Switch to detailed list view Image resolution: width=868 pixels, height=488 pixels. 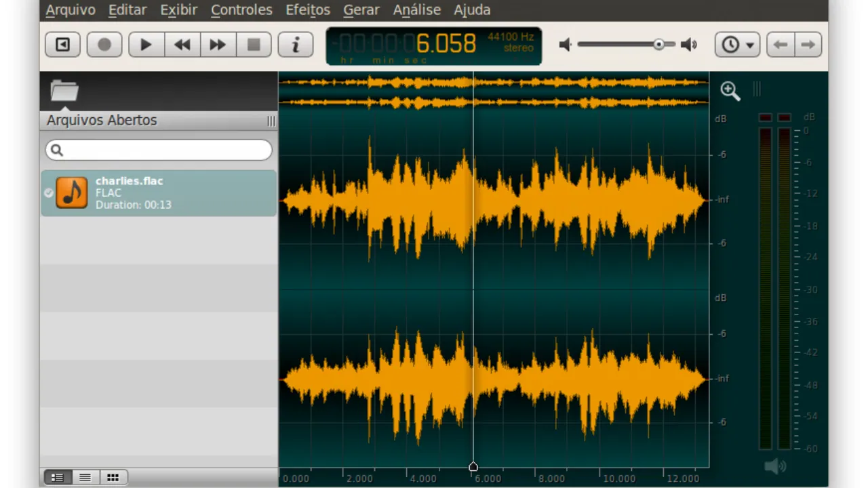tap(58, 478)
